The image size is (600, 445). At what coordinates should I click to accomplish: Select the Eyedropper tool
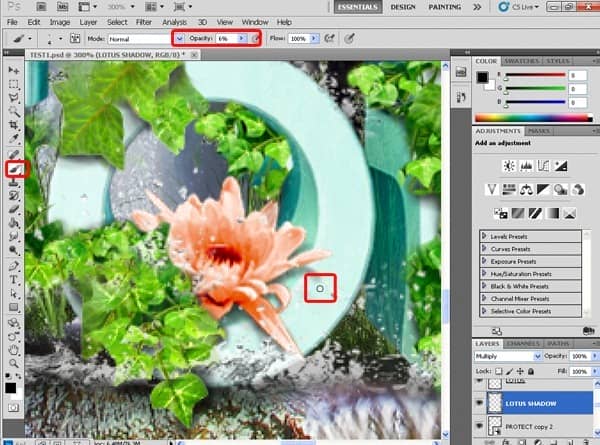(x=14, y=139)
